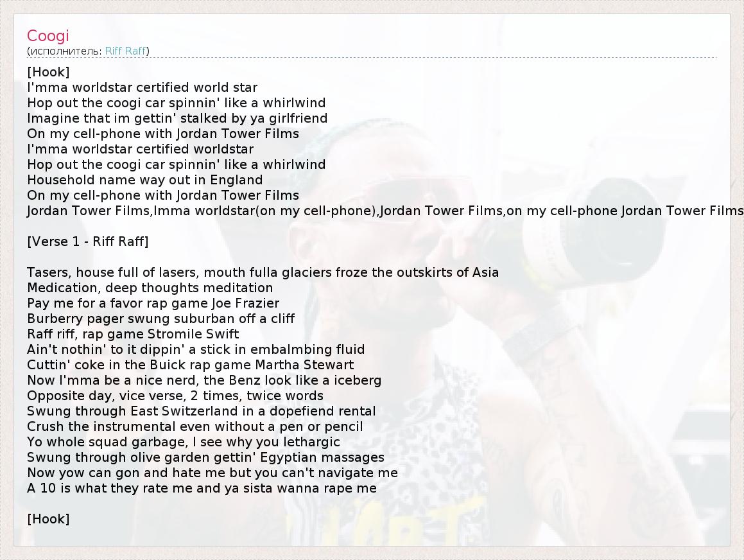Click the line "Opposite day, vice verse, 2 times"
This screenshot has height=560, width=744.
click(x=175, y=396)
